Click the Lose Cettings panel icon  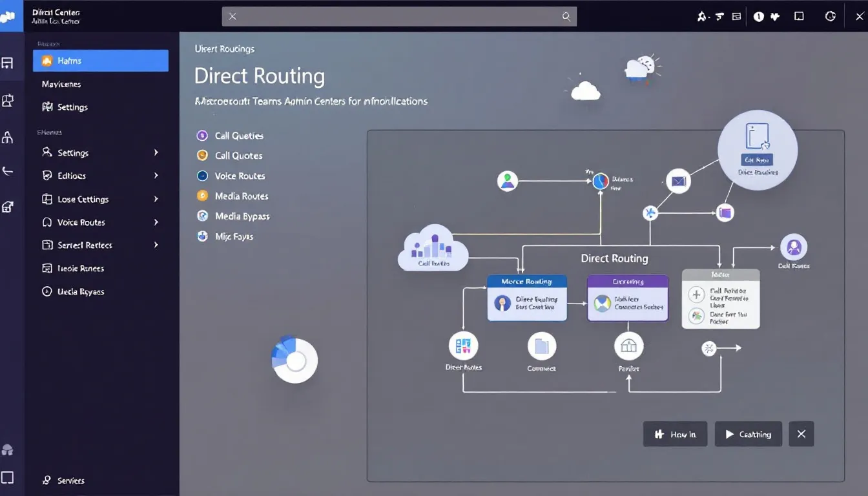tap(46, 199)
